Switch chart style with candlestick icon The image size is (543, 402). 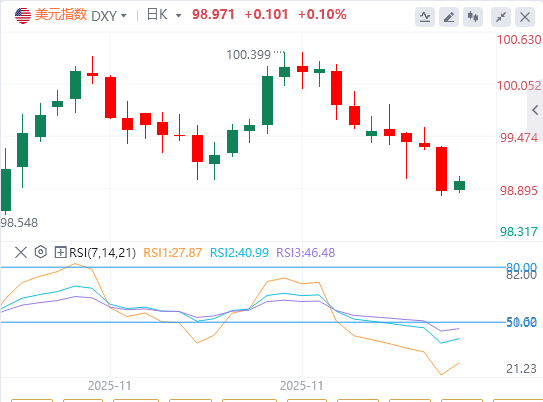[x=473, y=17]
